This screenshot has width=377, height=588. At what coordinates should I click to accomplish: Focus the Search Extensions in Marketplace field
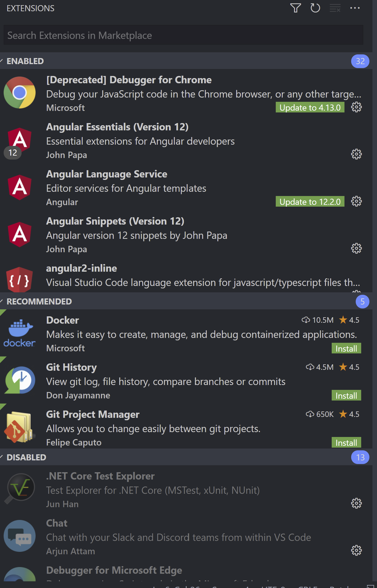point(183,35)
